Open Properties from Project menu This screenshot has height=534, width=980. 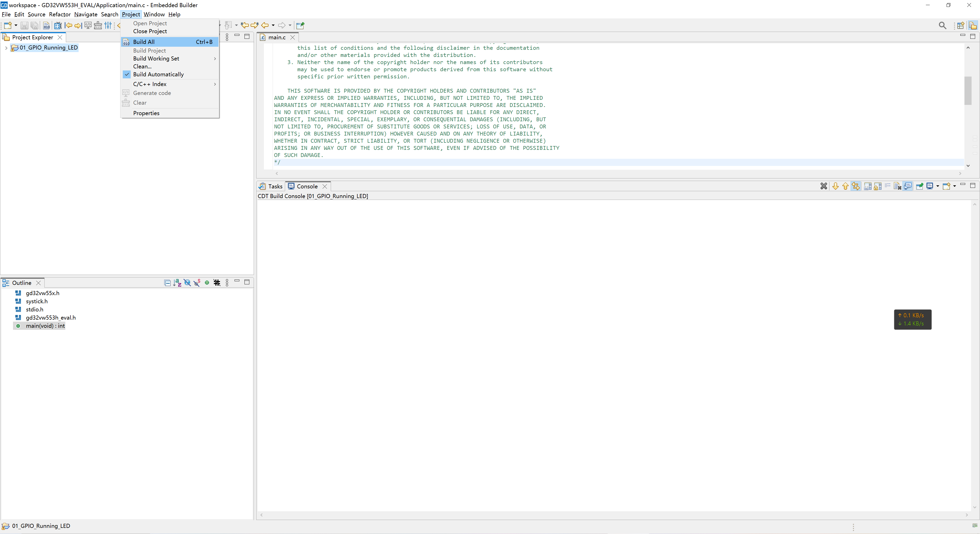point(146,113)
